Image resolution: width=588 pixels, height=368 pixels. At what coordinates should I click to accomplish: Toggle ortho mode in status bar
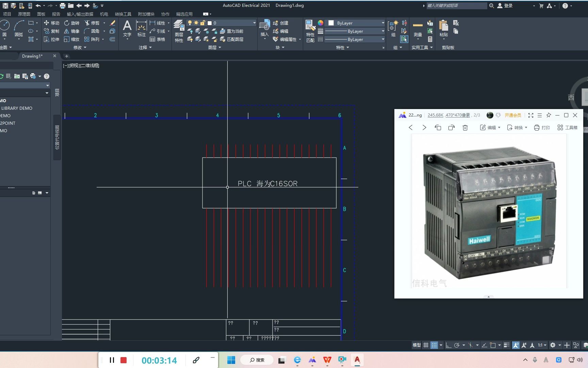tap(448, 345)
